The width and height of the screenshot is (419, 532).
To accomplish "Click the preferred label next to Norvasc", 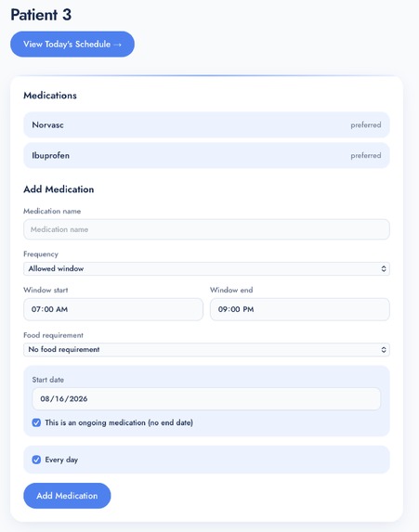I will coord(366,124).
